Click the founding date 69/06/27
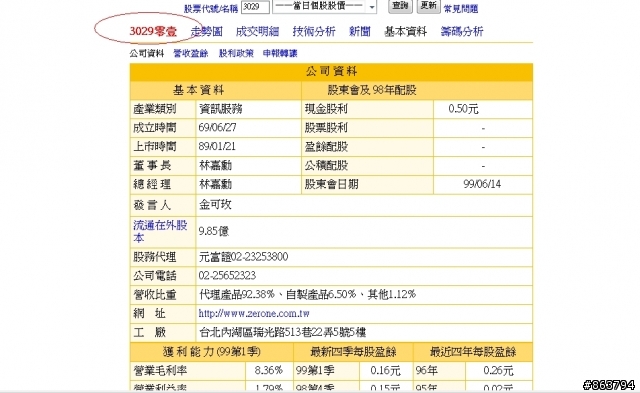640x393 pixels. [x=217, y=128]
